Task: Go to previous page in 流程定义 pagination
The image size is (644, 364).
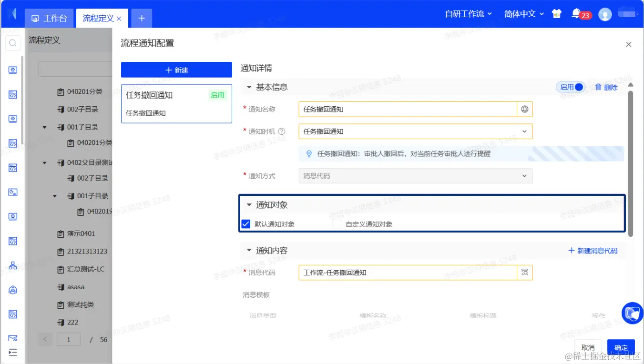Action: point(45,340)
